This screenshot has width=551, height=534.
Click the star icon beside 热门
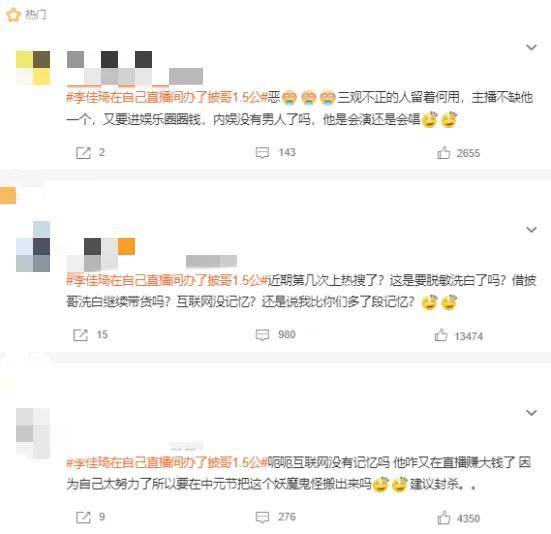pos(14,15)
